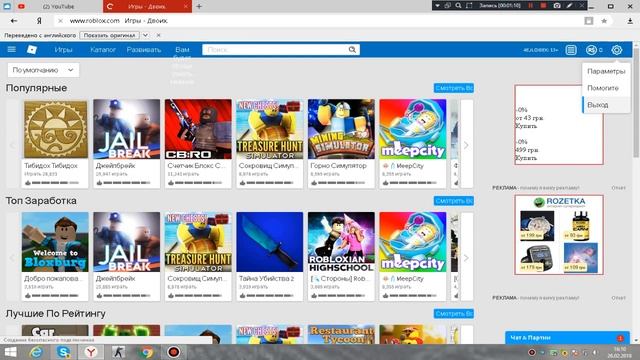The width and height of the screenshot is (640, 360).
Task: Switch to the YouTube browser tab
Action: coord(58,7)
